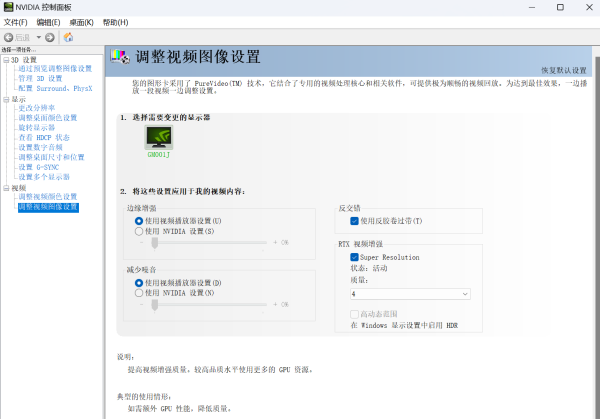Click the Forward arrow toolbar icon
Viewport: 600px width, 419px height.
click(50, 37)
